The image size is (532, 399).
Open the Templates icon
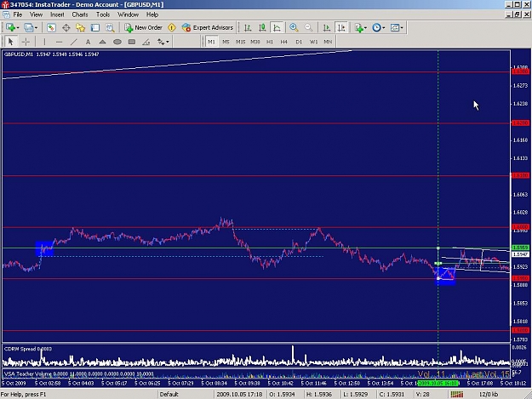tap(395, 28)
